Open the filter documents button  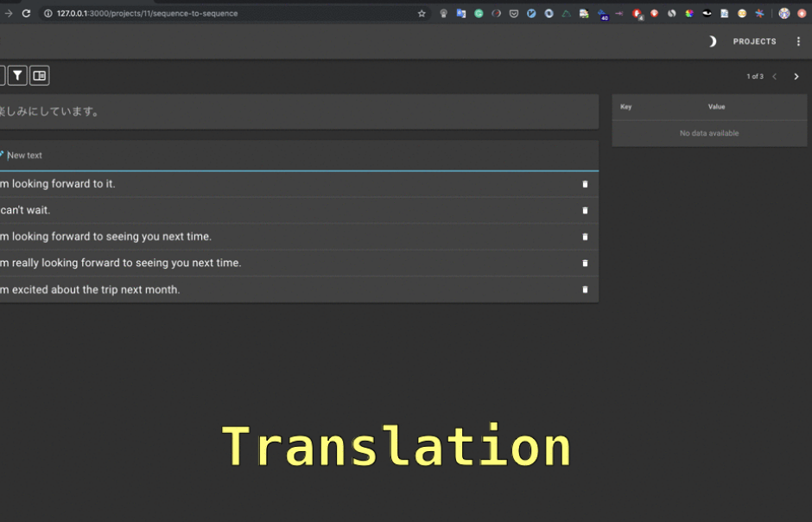point(17,76)
